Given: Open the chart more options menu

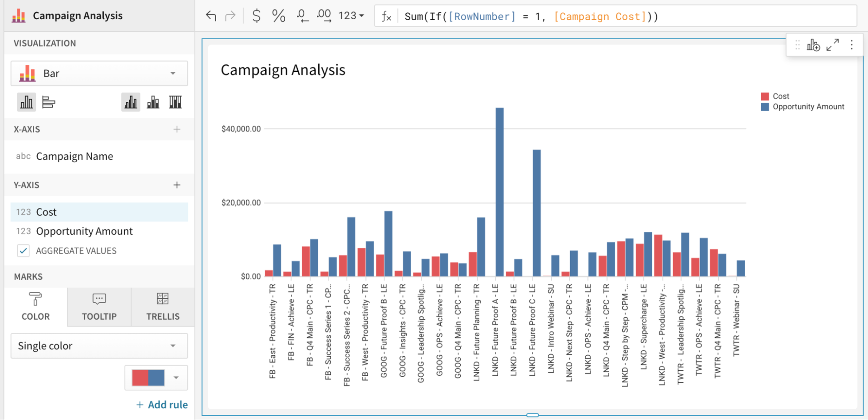Looking at the screenshot, I should coord(851,45).
